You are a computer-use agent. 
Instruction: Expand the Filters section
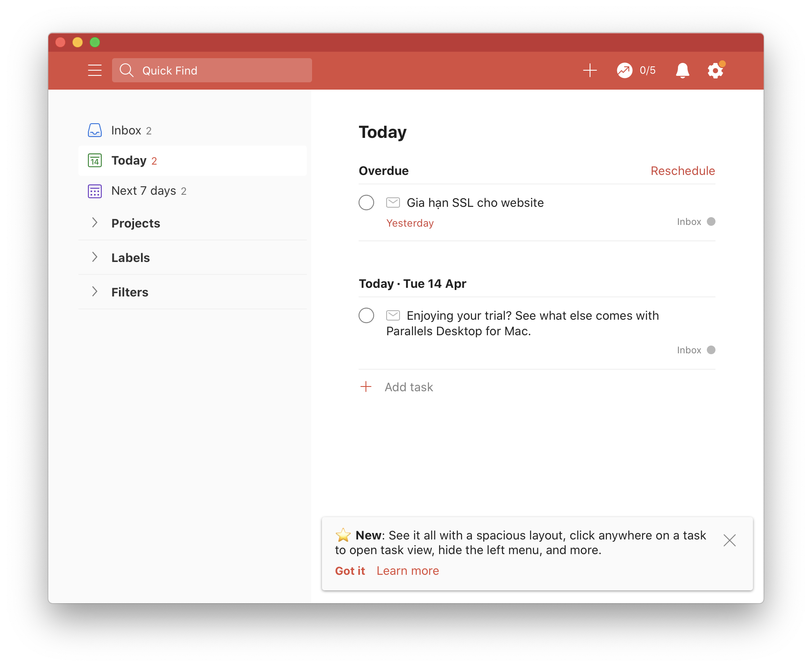point(95,292)
